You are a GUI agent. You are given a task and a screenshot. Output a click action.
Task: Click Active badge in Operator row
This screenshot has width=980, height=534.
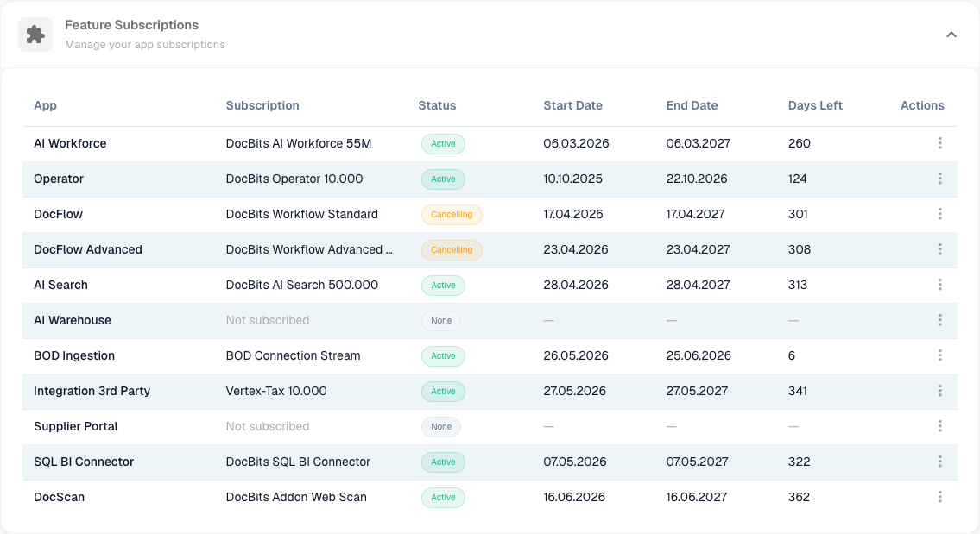[443, 179]
